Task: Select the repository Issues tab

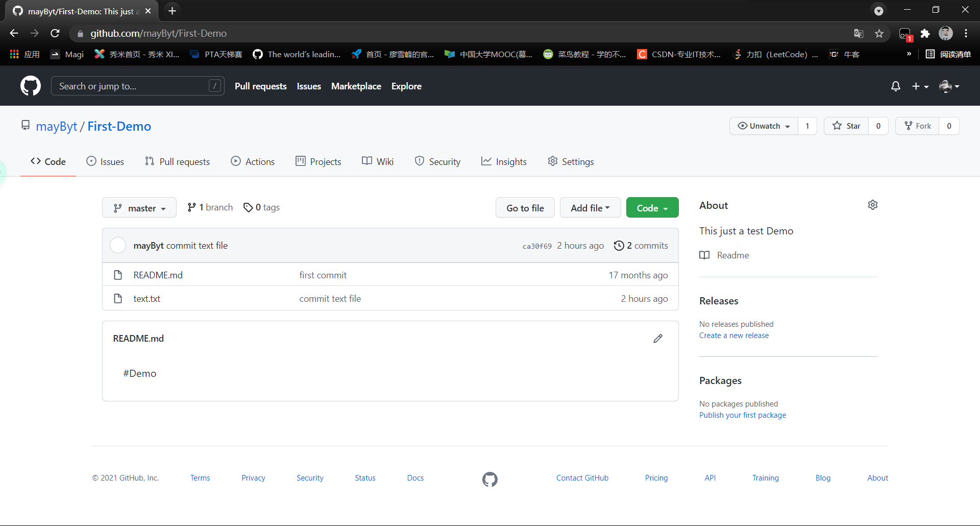Action: [x=105, y=161]
